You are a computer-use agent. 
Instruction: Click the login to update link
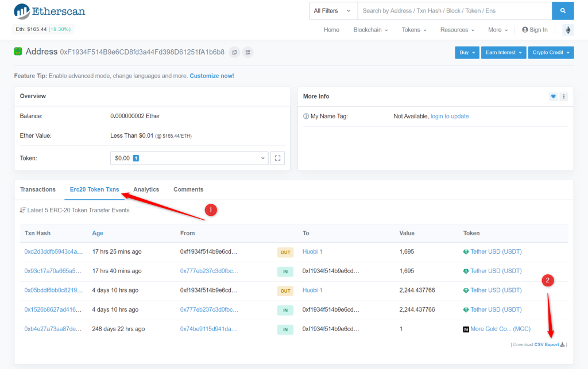coord(450,116)
